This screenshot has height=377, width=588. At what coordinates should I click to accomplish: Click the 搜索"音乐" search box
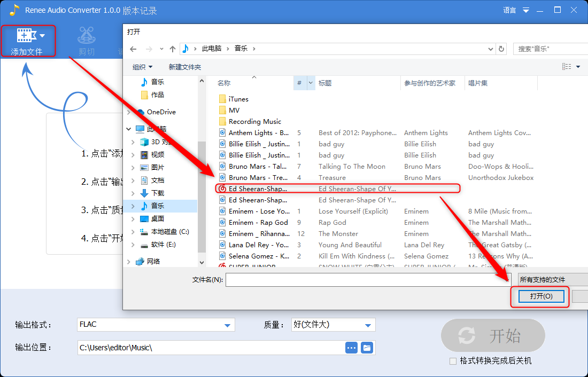(x=550, y=49)
